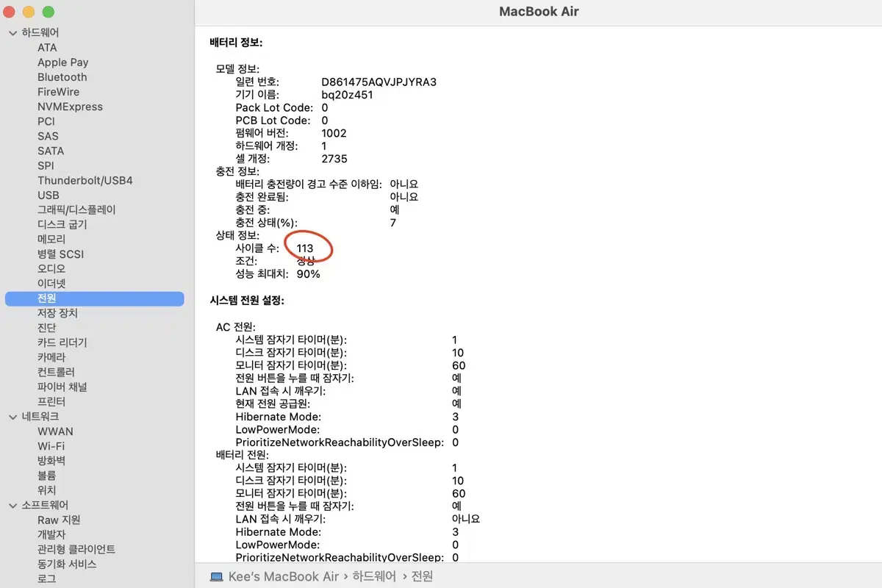Click Kee's MacBook Air in path bar
Viewport: 882px width, 588px height.
284,576
